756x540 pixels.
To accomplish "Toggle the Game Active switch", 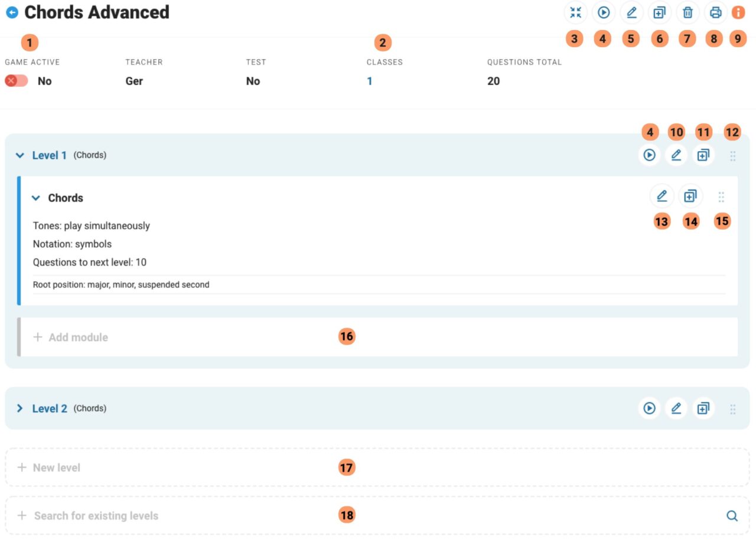I will (x=16, y=80).
